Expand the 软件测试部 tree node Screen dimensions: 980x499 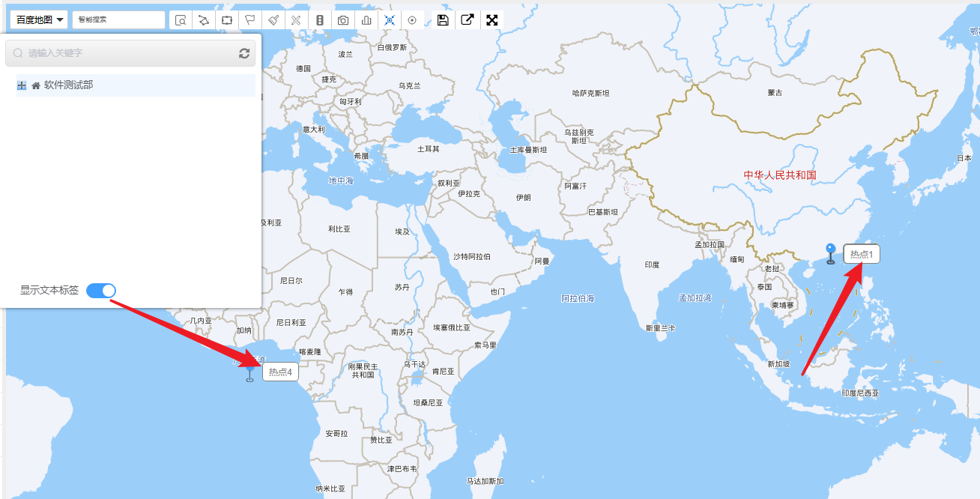(22, 85)
